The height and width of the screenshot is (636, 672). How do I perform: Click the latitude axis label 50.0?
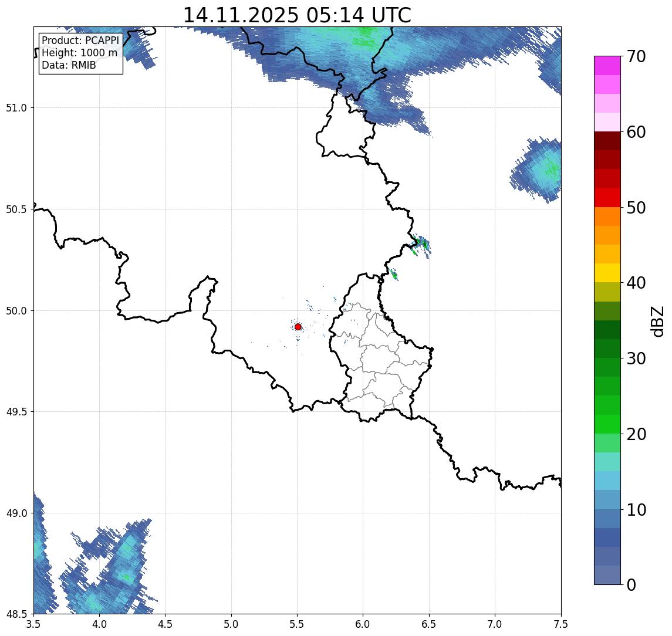coord(16,311)
